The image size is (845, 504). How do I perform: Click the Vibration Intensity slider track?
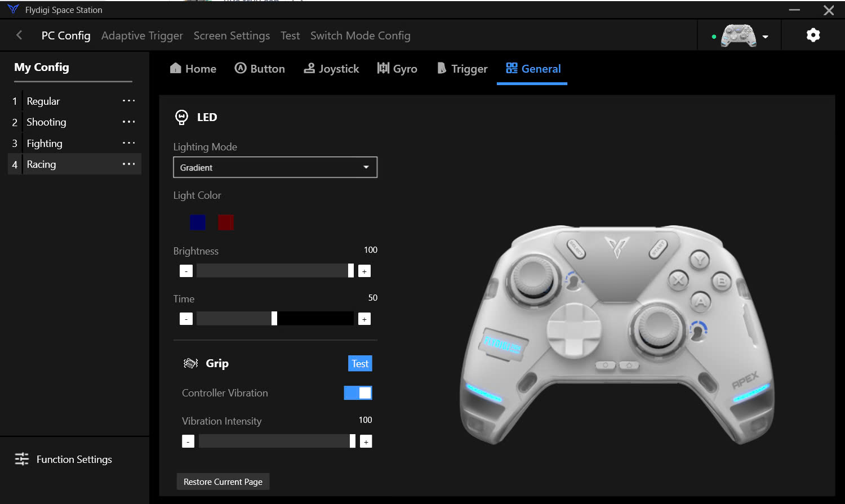point(277,441)
